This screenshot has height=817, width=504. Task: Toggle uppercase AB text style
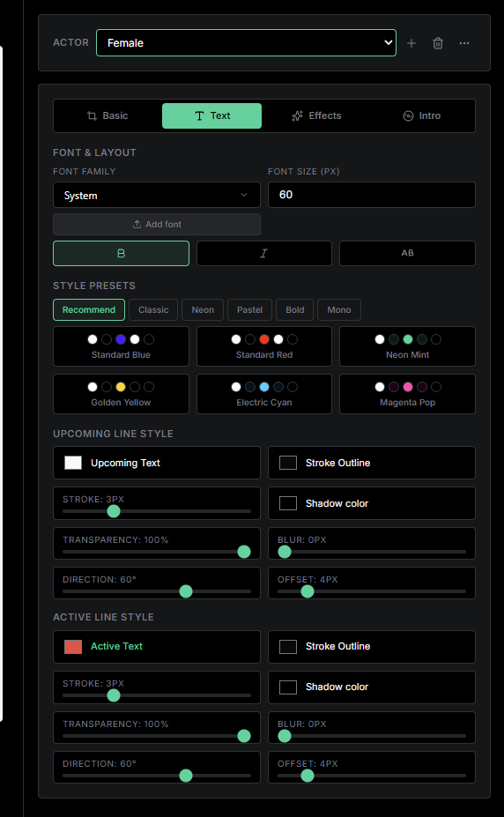pos(407,253)
